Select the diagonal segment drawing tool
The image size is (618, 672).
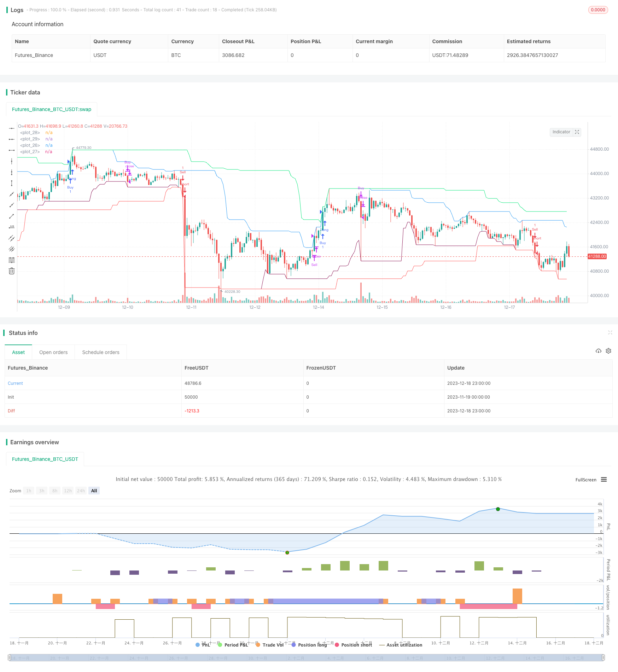pyautogui.click(x=12, y=216)
